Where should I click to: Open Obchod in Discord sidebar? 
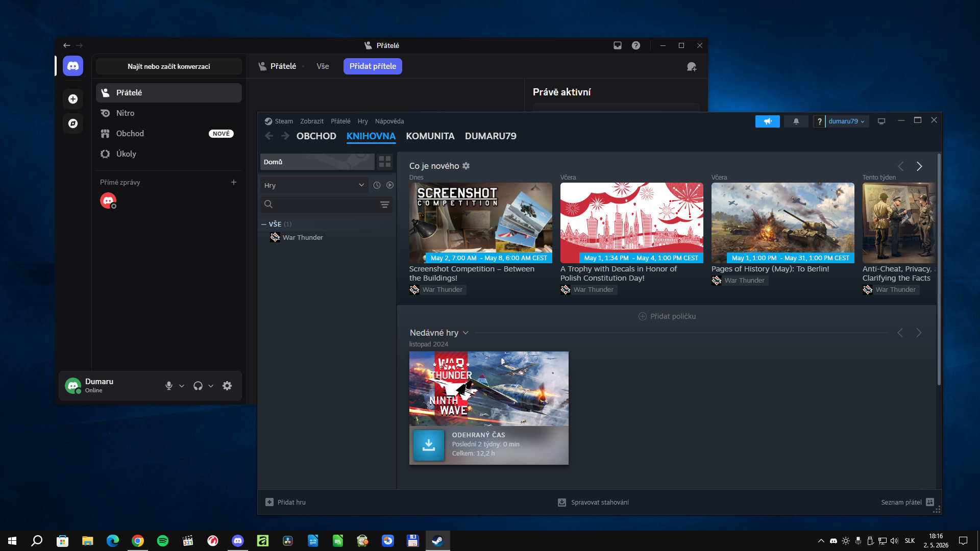click(x=169, y=134)
